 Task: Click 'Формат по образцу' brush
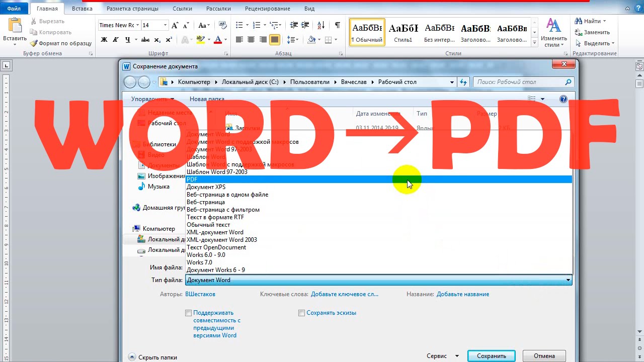[61, 43]
